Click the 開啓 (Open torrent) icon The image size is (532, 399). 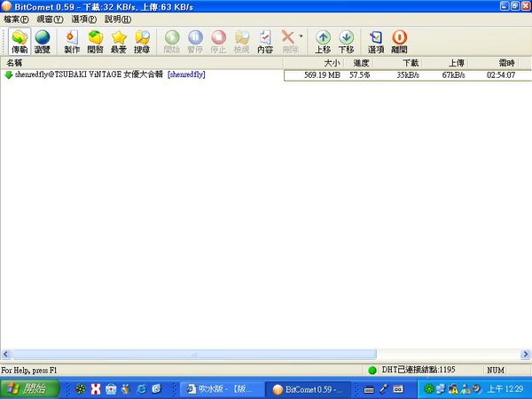pos(95,42)
